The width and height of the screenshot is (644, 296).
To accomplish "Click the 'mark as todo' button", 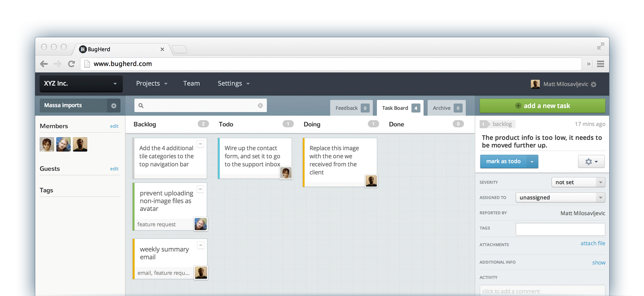I will point(503,162).
